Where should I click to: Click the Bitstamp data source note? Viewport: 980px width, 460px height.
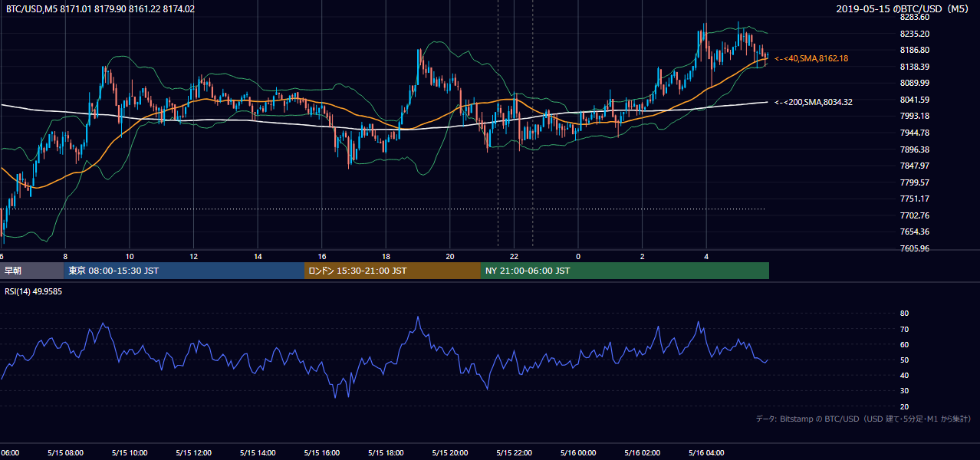[863, 419]
